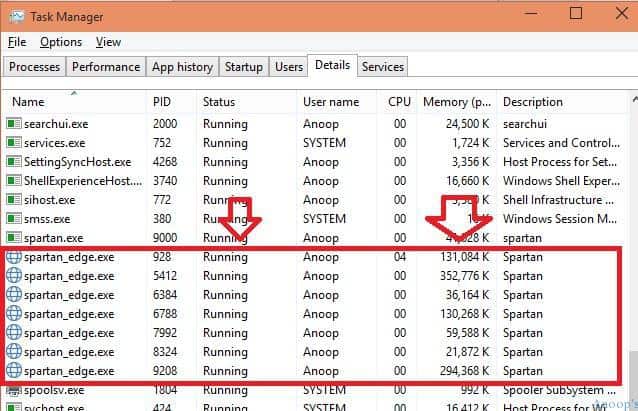The width and height of the screenshot is (638, 411).
Task: Select the sihost.exe process icon
Action: click(14, 199)
